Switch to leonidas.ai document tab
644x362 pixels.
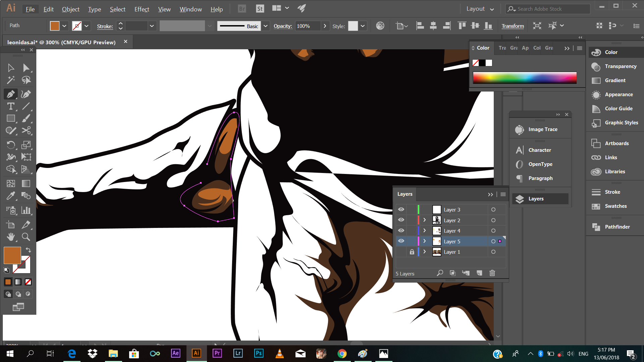click(61, 42)
